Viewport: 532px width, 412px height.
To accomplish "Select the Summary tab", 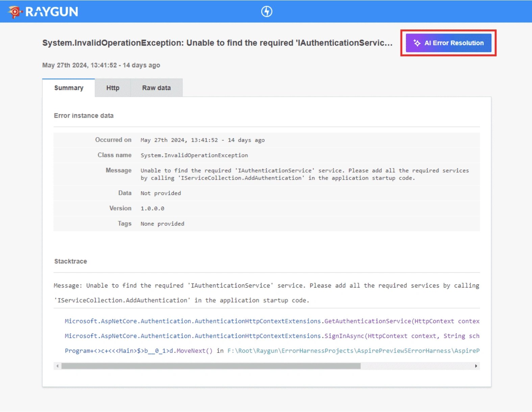I will [69, 88].
